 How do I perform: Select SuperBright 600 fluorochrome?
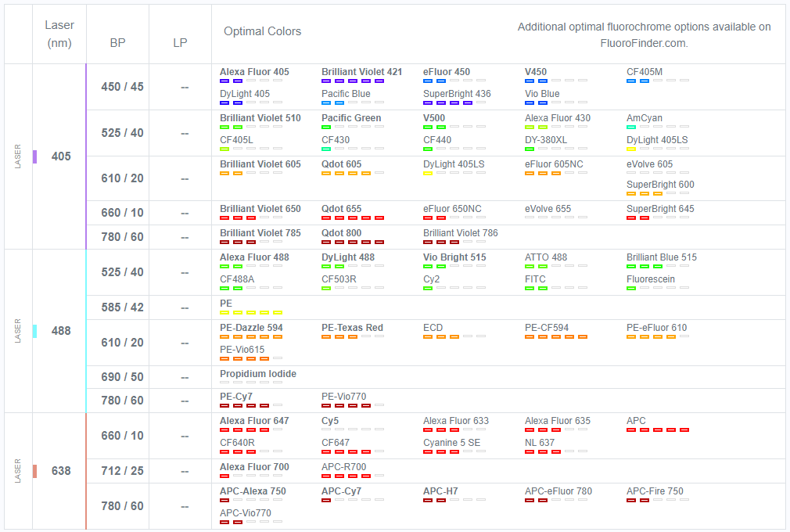click(660, 185)
